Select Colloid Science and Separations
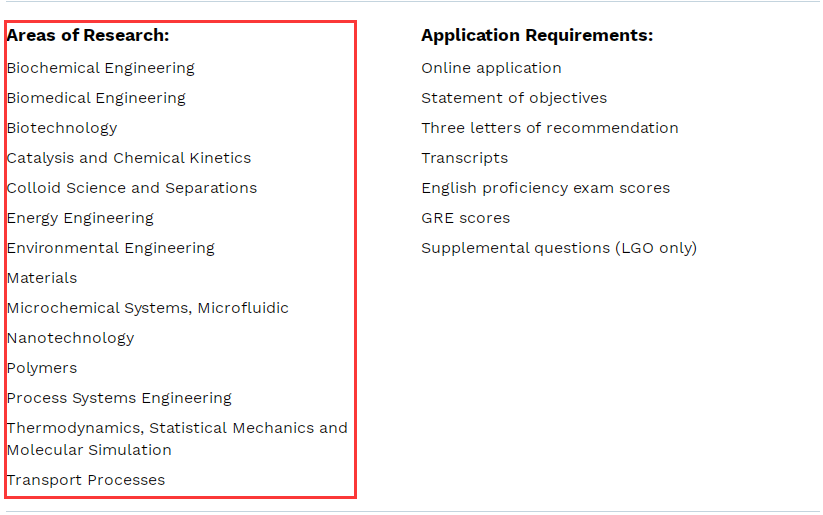Viewport: 823px width, 515px height. (132, 188)
